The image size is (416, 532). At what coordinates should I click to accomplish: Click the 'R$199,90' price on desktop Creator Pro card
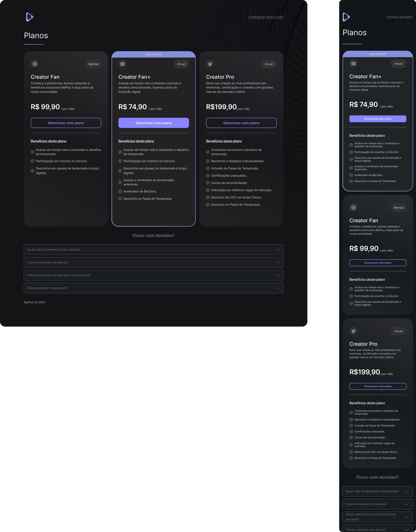[x=221, y=107]
